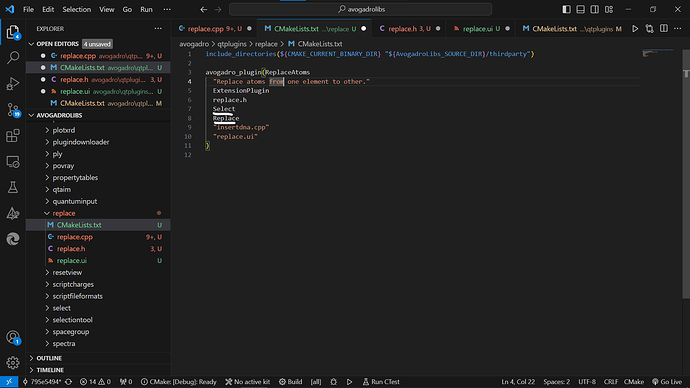Open Explorer Views and More Actions
This screenshot has height=388, width=690.
click(x=158, y=29)
